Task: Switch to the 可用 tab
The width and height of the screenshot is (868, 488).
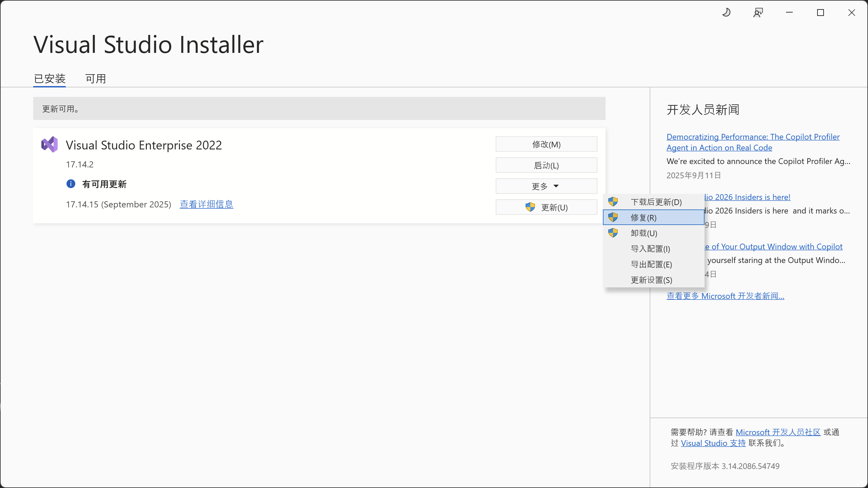Action: 96,78
